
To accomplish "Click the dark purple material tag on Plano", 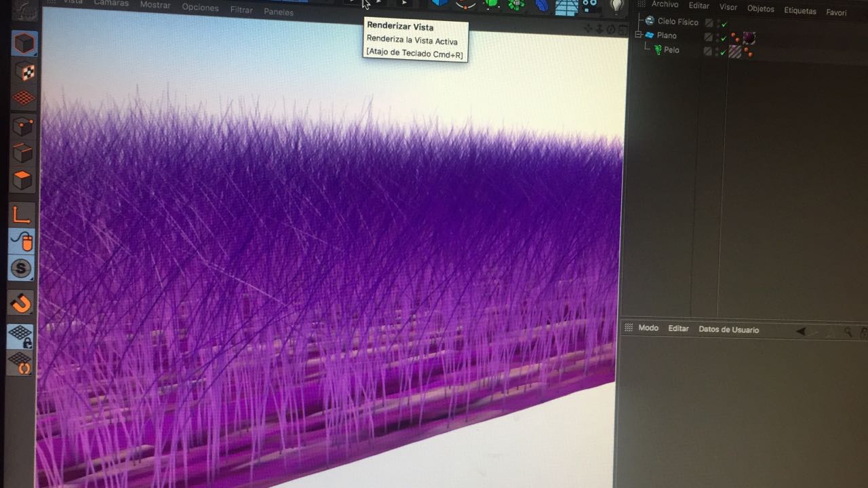I will tap(749, 38).
